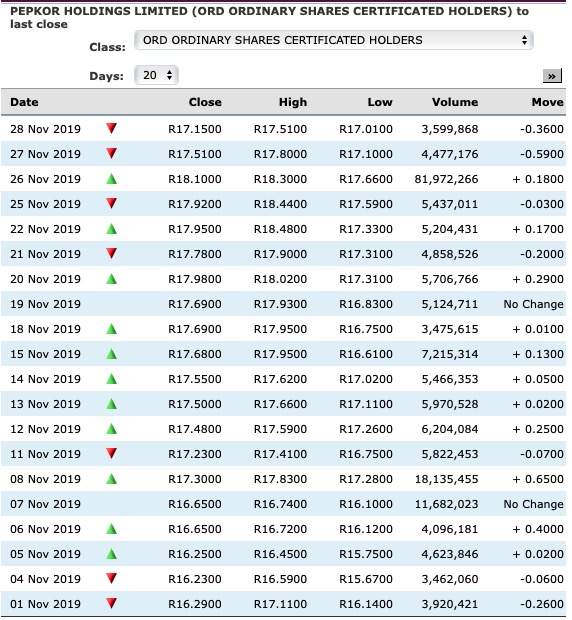572x620 pixels.
Task: Click the Low column header
Action: [380, 102]
